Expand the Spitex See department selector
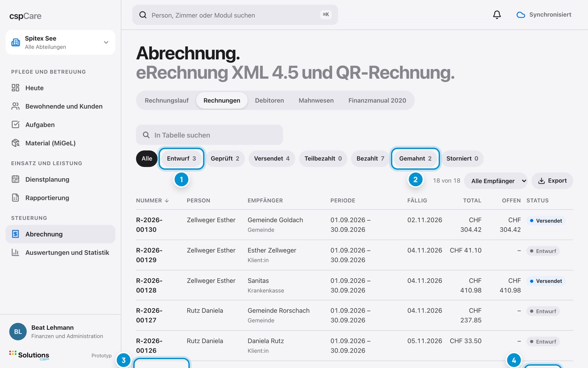 click(x=60, y=42)
